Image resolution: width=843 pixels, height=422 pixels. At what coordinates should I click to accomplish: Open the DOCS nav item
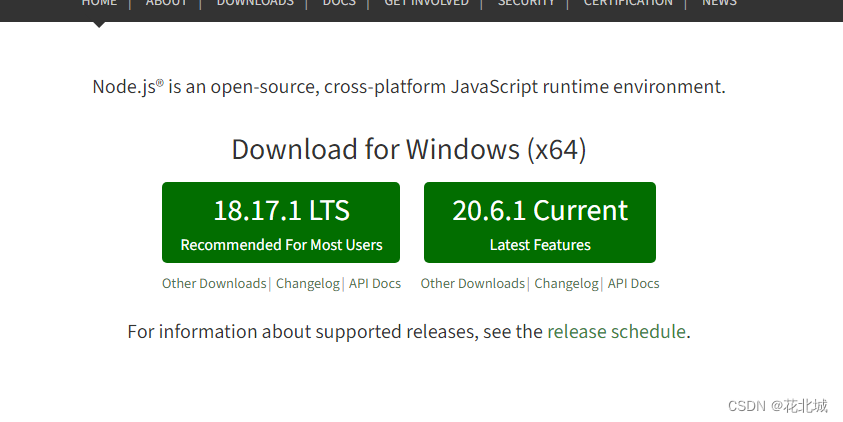point(339,3)
